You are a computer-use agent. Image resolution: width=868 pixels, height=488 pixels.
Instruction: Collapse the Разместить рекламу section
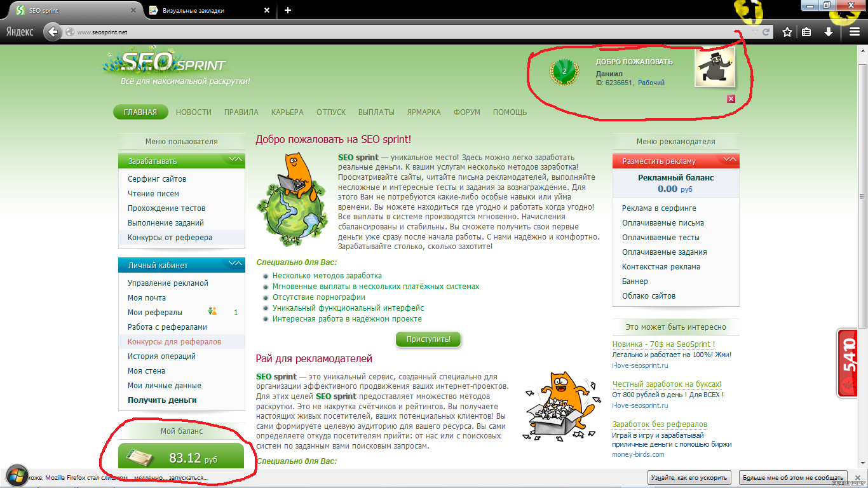pyautogui.click(x=730, y=159)
